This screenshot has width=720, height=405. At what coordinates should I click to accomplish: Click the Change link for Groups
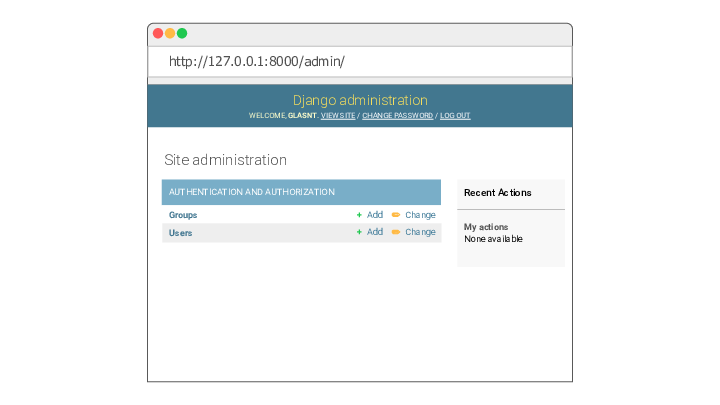tap(420, 215)
